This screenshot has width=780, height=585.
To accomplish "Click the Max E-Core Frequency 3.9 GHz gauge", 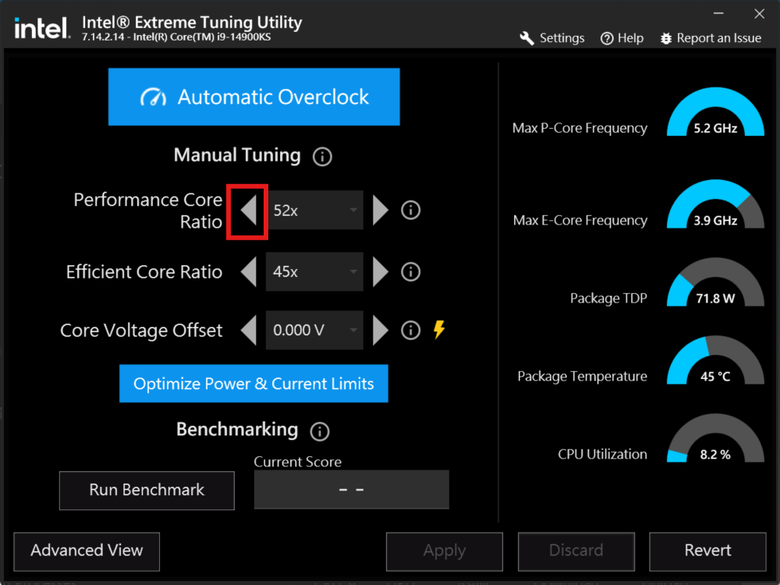I will coord(715,204).
